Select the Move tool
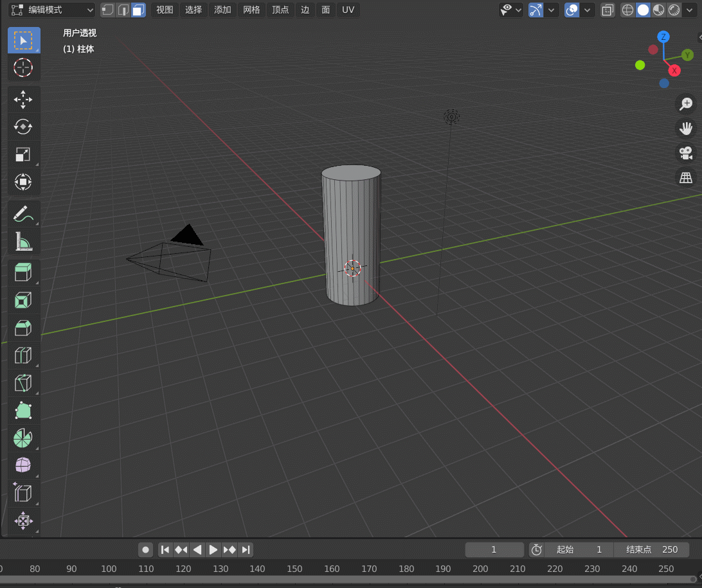702x588 pixels. coord(23,100)
